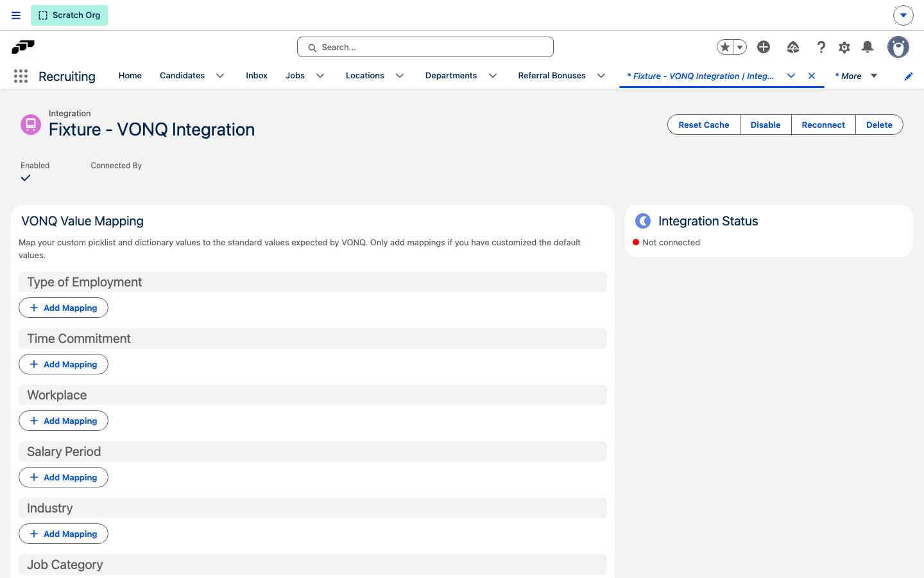Click the Scratch Org badge
This screenshot has height=578, width=924.
pyautogui.click(x=69, y=15)
